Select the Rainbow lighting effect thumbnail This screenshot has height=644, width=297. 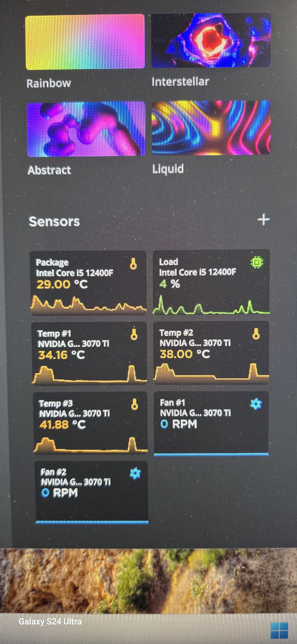click(x=85, y=42)
